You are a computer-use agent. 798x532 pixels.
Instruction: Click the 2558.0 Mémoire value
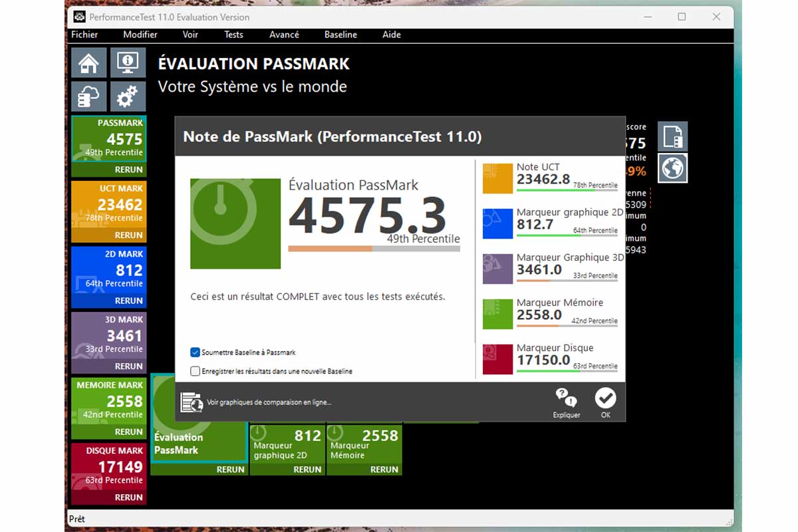pos(539,315)
